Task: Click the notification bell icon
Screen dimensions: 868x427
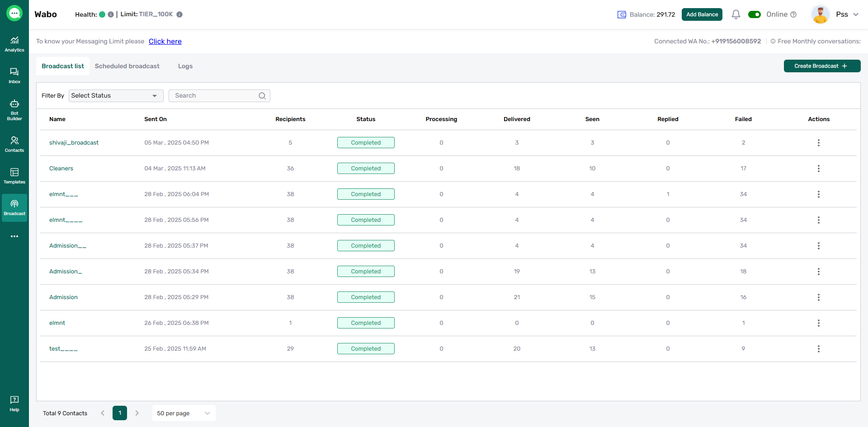Action: (x=736, y=14)
